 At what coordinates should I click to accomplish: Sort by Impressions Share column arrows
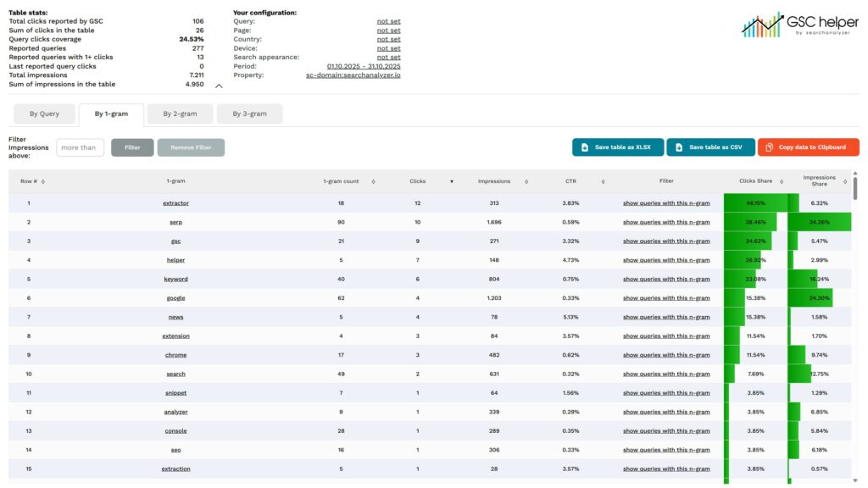click(x=844, y=181)
